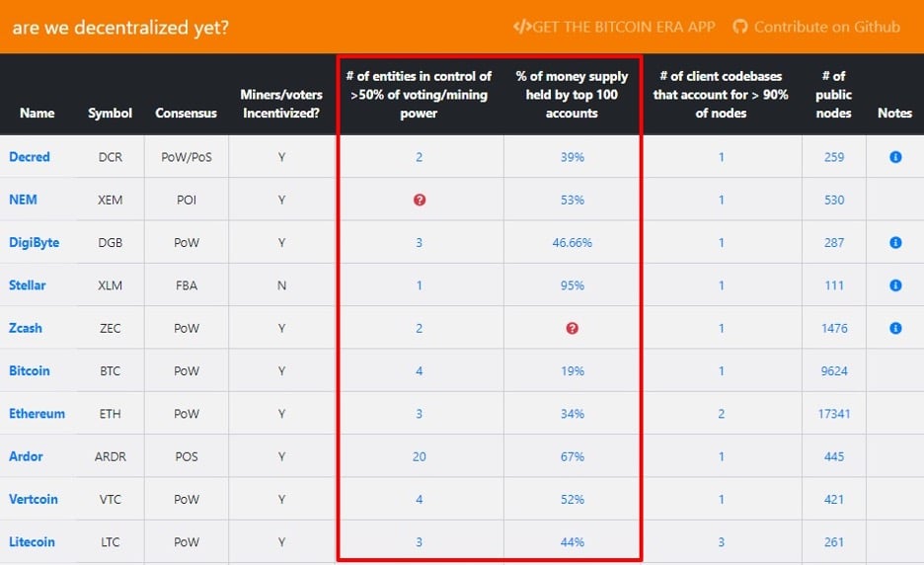This screenshot has width=924, height=565.
Task: Click 'Miners/voters Incentivized?' column header
Action: [281, 104]
